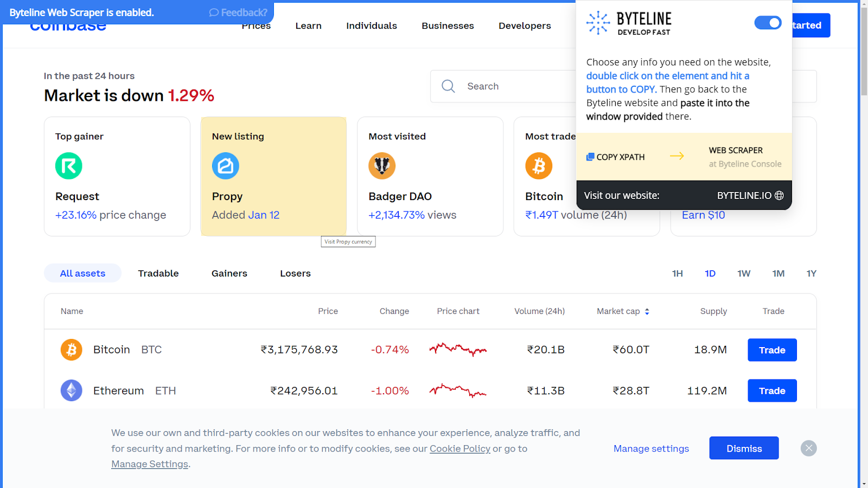
Task: Select the 1D time range
Action: (x=710, y=273)
